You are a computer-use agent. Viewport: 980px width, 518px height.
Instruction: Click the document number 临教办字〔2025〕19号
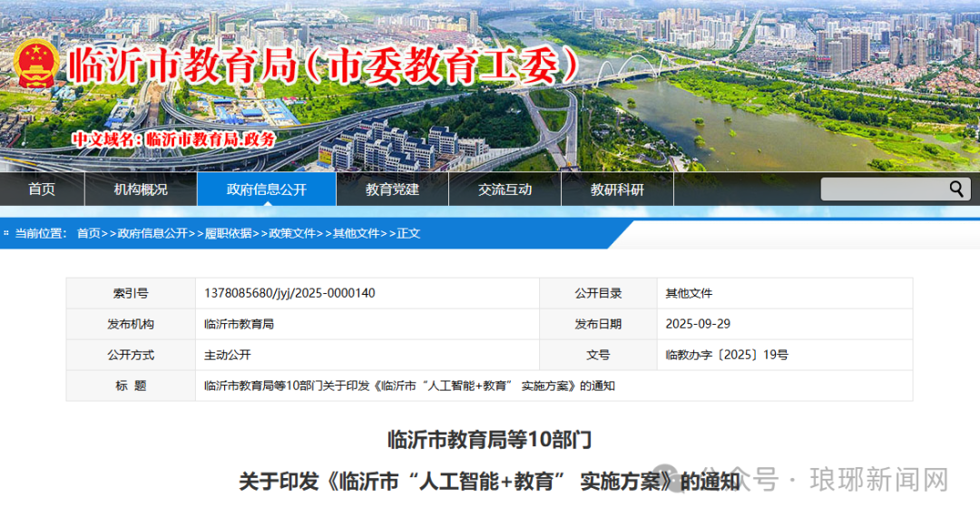click(x=726, y=355)
